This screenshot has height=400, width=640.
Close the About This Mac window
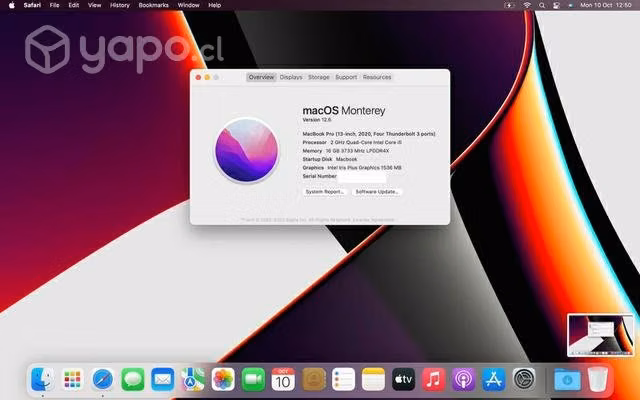click(198, 77)
